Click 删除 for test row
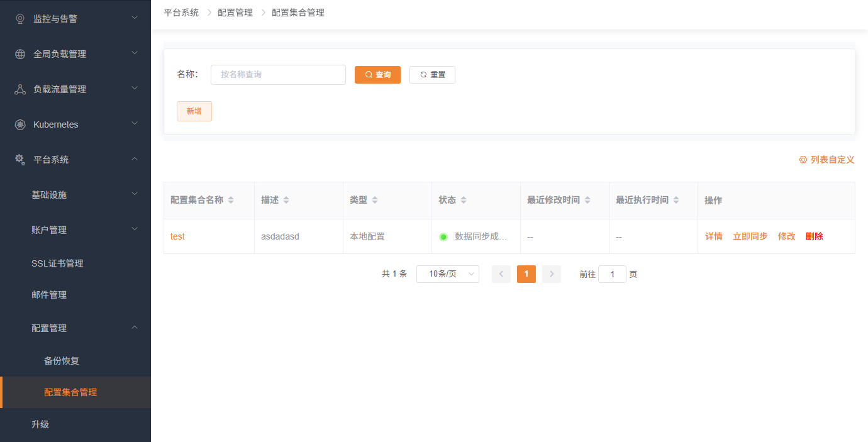The width and height of the screenshot is (868, 442). tap(815, 236)
